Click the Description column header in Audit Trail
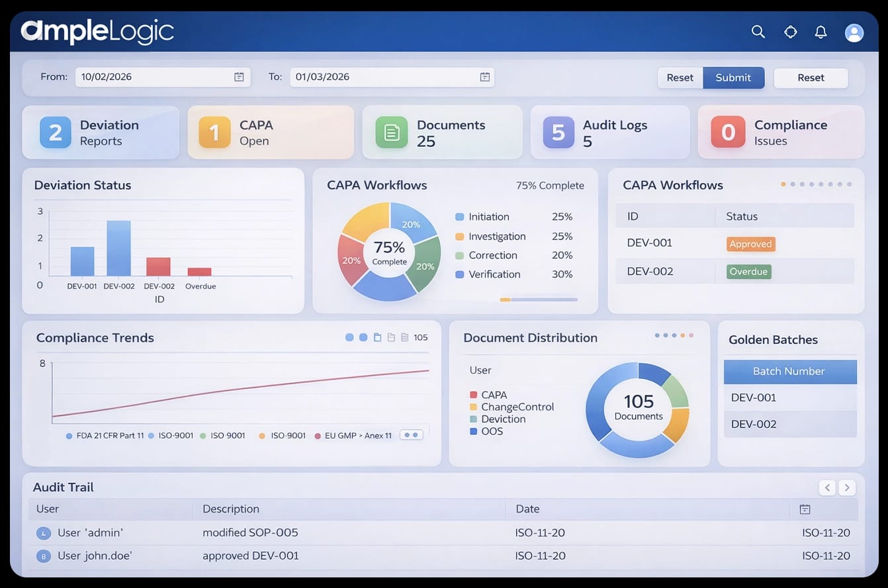The width and height of the screenshot is (888, 588). click(x=231, y=509)
